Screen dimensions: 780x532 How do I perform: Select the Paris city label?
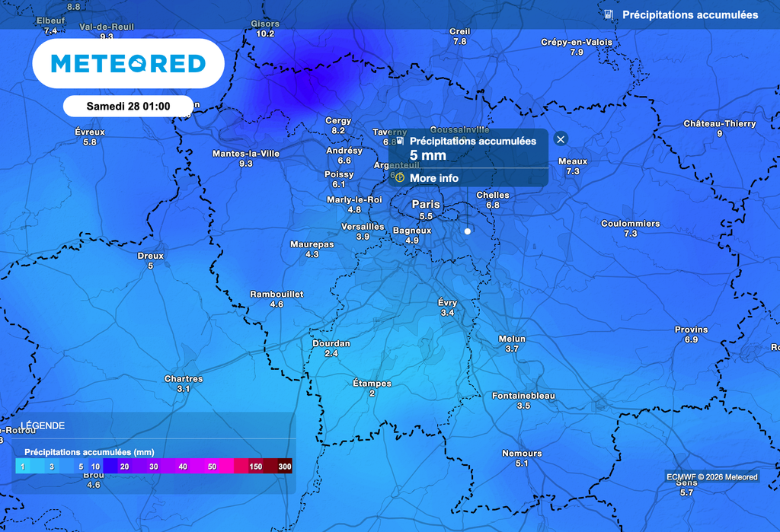[x=426, y=205]
